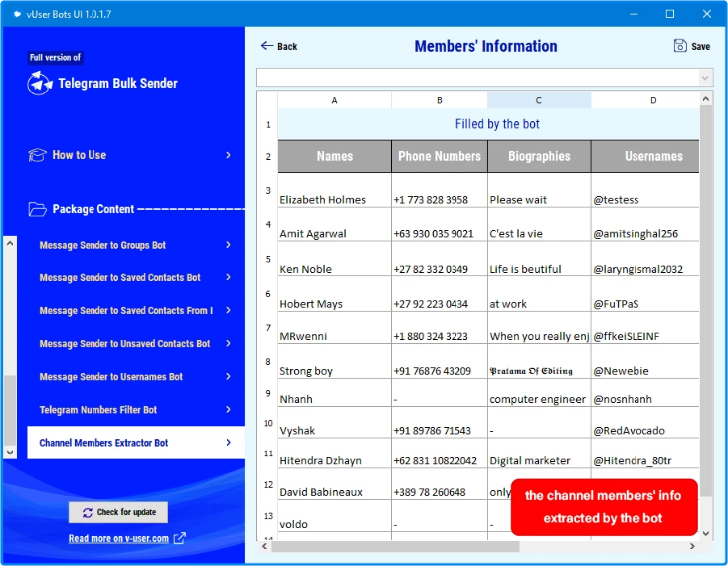Screen dimensions: 728x566
Task: Select the @Newebie username cell
Action: pos(646,362)
